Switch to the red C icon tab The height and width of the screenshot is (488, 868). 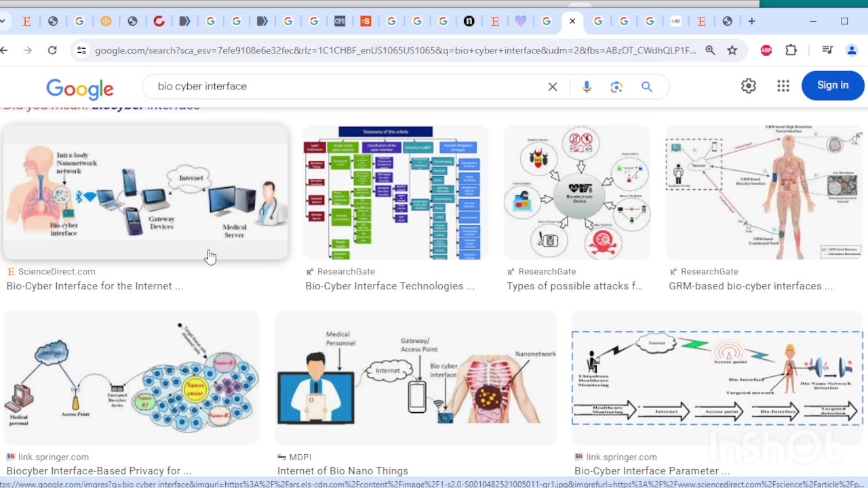click(x=159, y=21)
